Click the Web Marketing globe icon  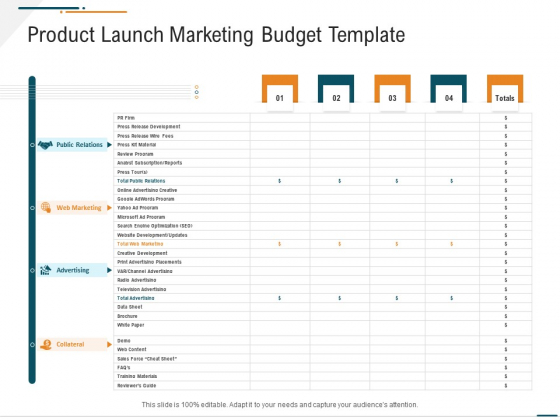(46, 208)
